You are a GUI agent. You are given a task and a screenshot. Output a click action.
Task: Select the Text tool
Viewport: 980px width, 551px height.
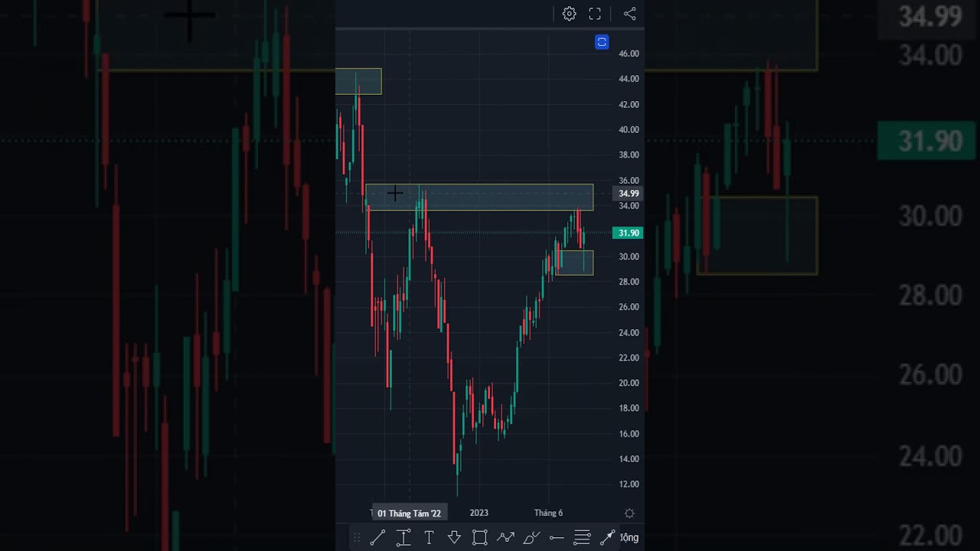[429, 538]
